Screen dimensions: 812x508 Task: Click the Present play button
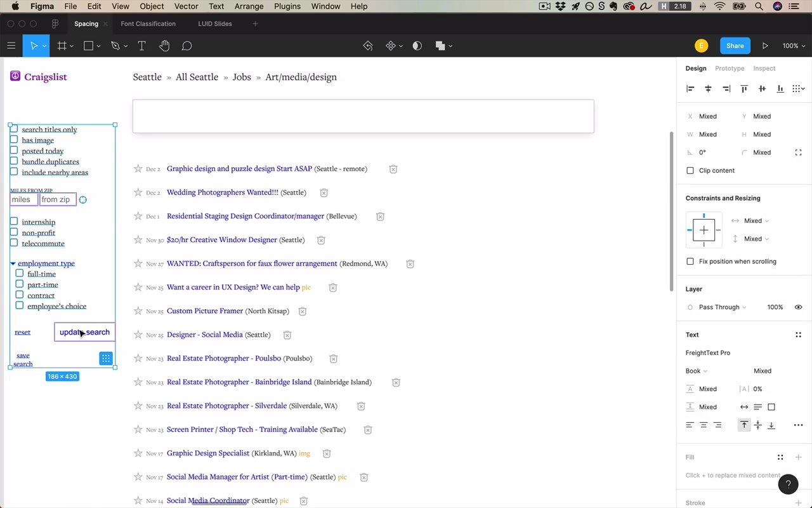[765, 46]
